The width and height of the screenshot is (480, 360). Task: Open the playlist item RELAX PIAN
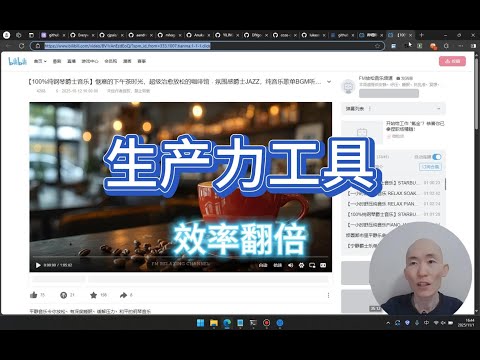[393, 204]
